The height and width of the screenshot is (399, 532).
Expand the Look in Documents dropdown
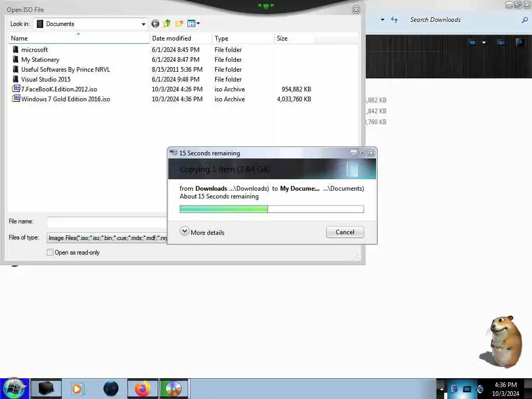[x=143, y=24]
